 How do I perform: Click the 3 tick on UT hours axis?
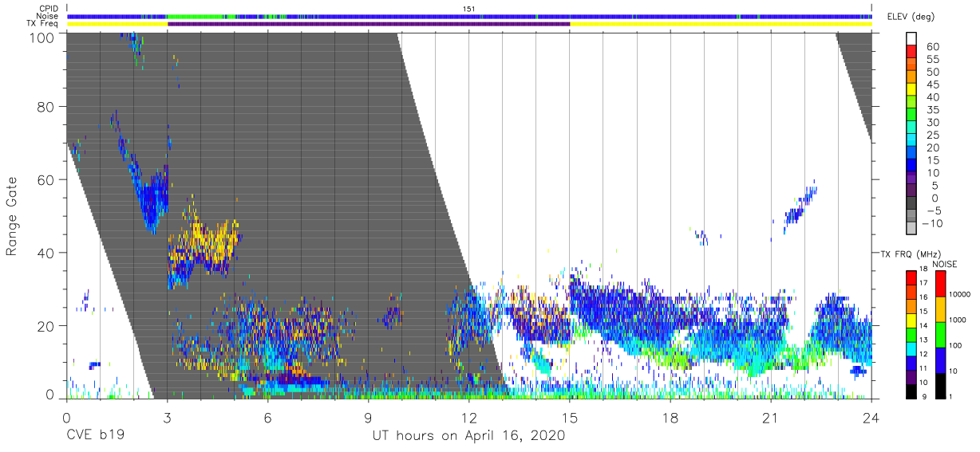pyautogui.click(x=168, y=417)
